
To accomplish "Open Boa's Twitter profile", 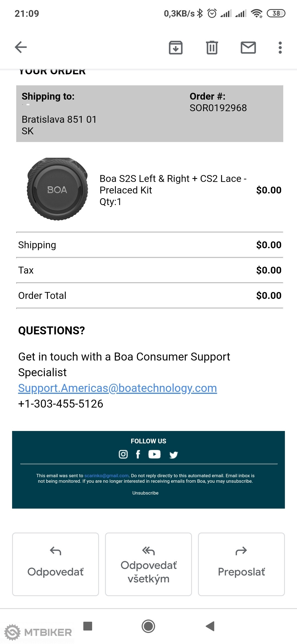I will point(174,455).
